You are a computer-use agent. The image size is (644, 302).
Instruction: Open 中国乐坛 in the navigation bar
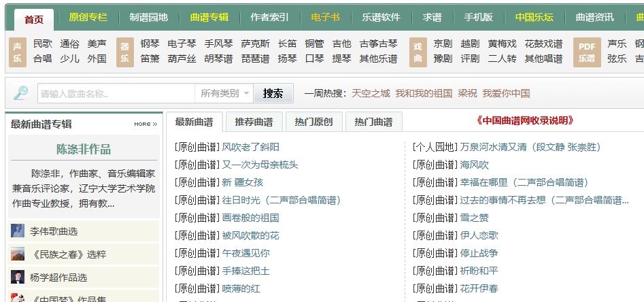pos(535,17)
